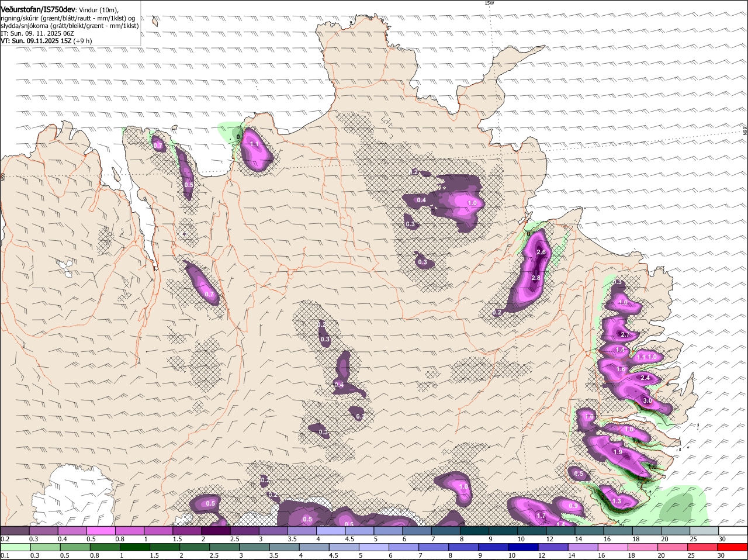The height and width of the screenshot is (560, 748).
Task: Select the rain-scale legend swatch labeled 14
Action: click(x=583, y=548)
